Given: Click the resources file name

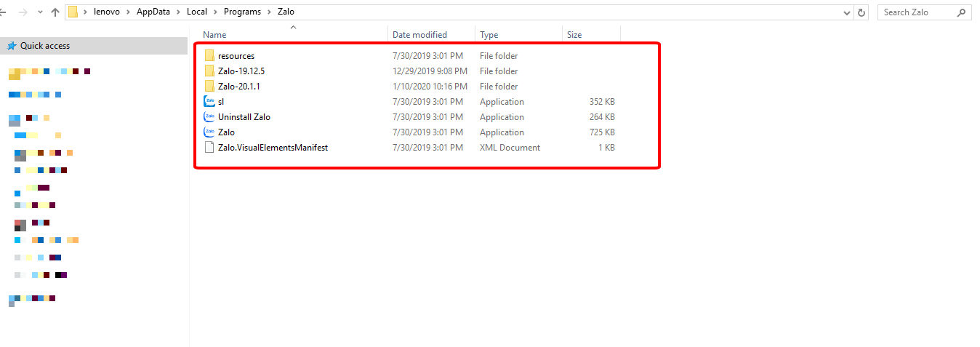Looking at the screenshot, I should (x=236, y=56).
